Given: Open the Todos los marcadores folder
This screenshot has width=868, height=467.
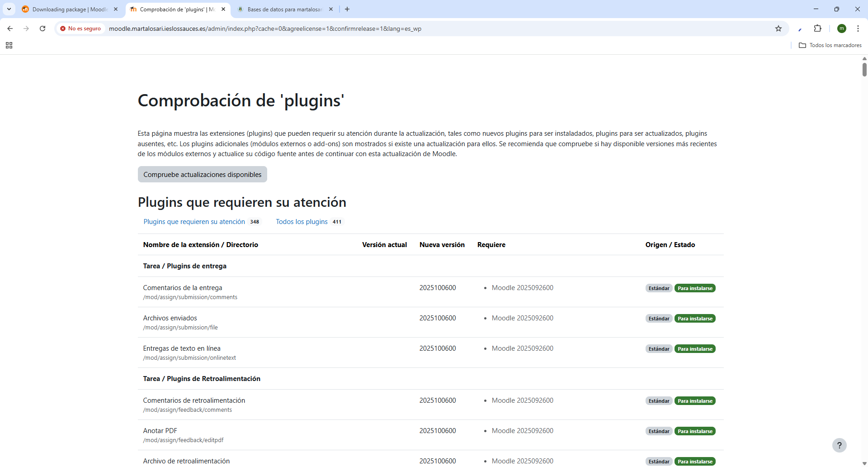Looking at the screenshot, I should pyautogui.click(x=830, y=45).
